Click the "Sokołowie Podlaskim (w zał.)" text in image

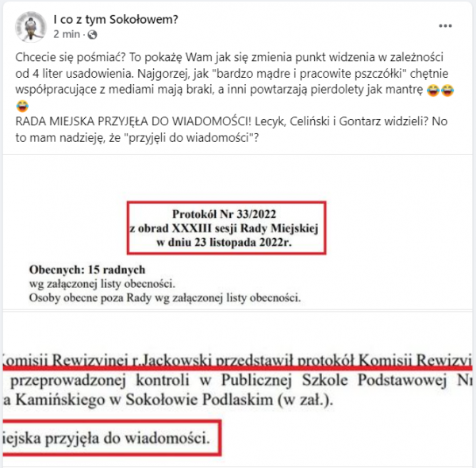[229, 400]
